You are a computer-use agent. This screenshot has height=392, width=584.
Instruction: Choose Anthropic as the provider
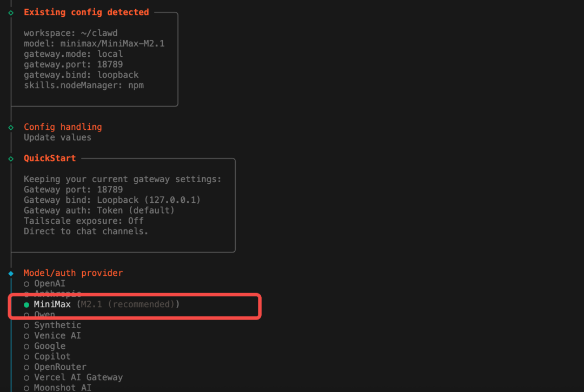point(57,294)
